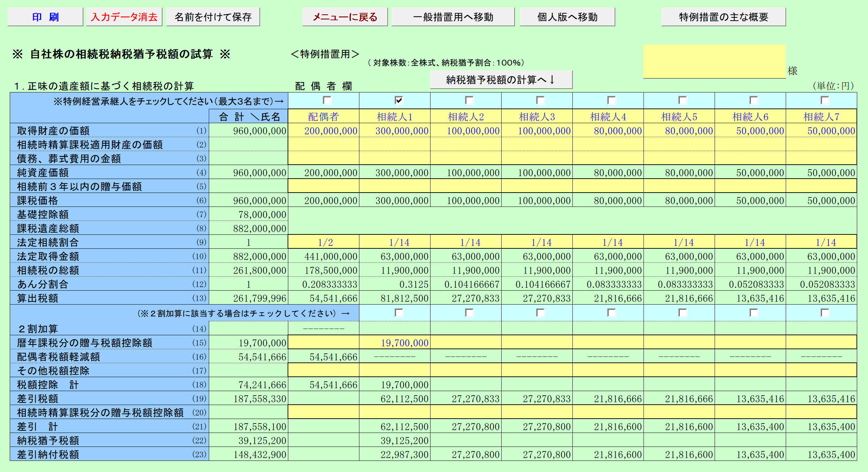
Task: Click 相続人7 算出税額 13,635,416
Action: tap(821, 298)
